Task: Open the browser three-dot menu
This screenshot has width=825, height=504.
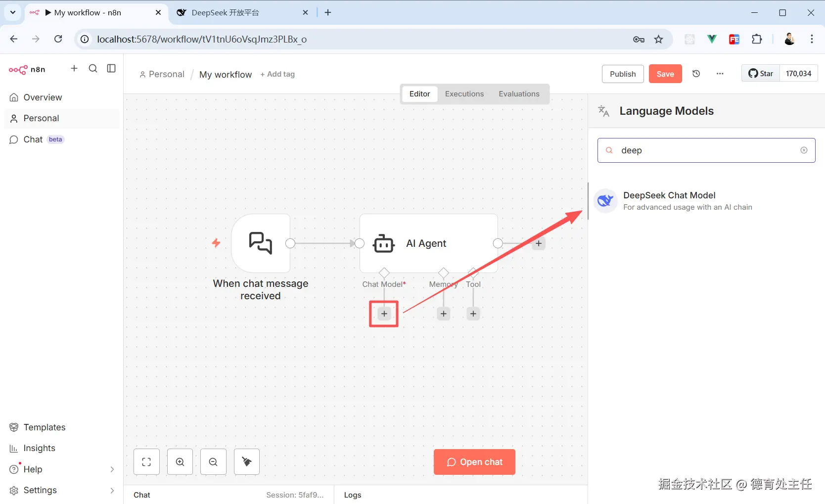Action: pos(812,39)
